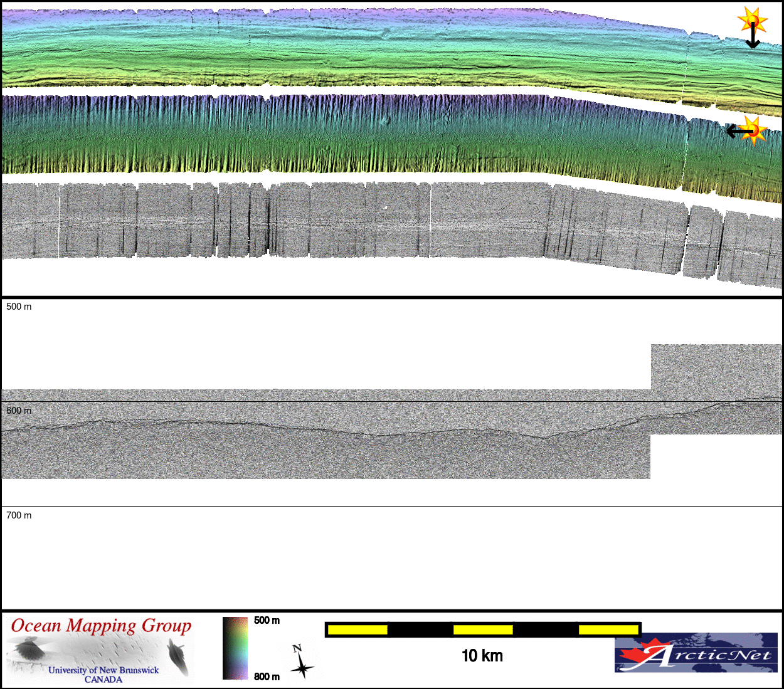Click the 500 m color legend label

click(x=267, y=621)
